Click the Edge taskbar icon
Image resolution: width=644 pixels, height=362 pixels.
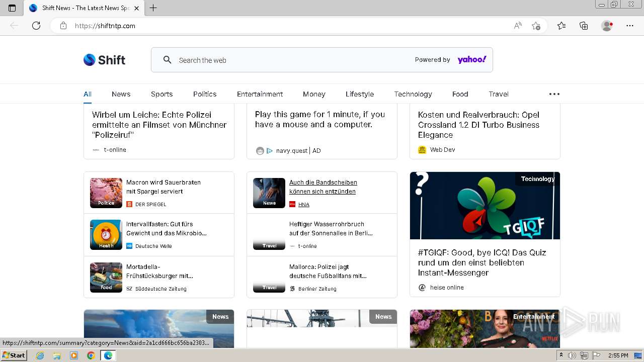[x=108, y=355]
